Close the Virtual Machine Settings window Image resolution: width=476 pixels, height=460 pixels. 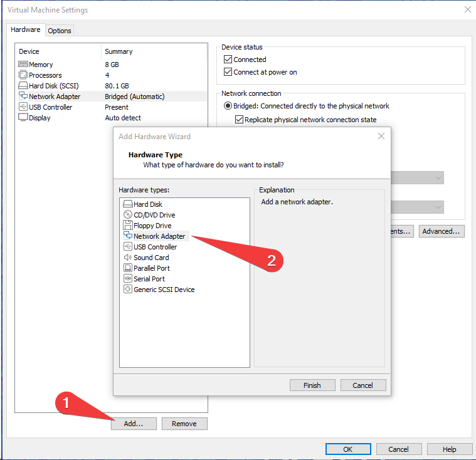point(468,9)
